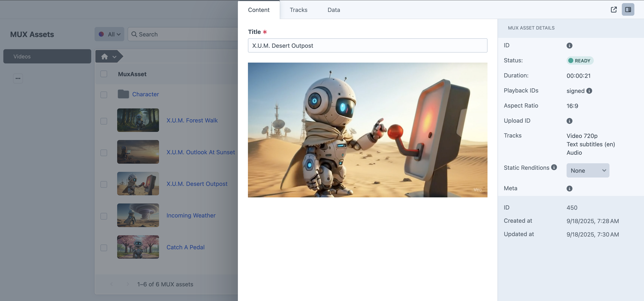The height and width of the screenshot is (301, 644).
Task: Toggle the MuxAsset select-all checkbox
Action: coord(104,74)
